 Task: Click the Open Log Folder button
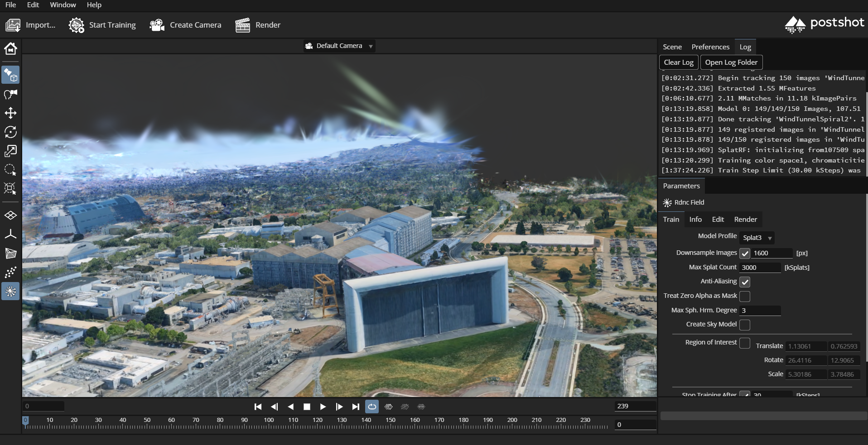pyautogui.click(x=731, y=62)
